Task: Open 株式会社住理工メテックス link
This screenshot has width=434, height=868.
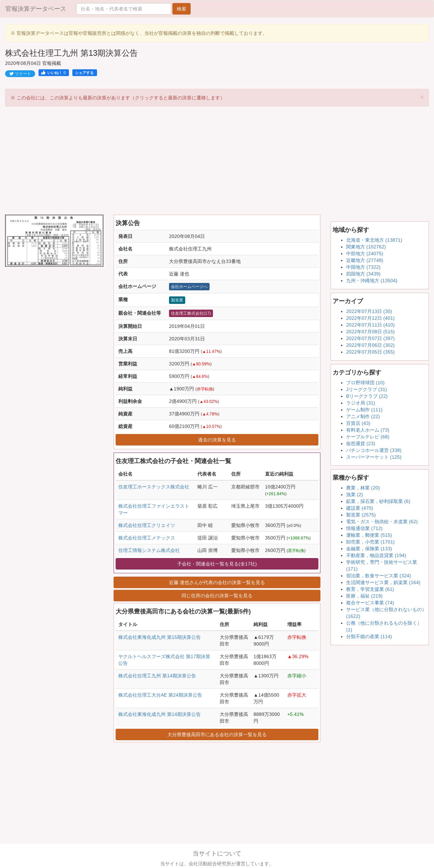Action: click(146, 538)
